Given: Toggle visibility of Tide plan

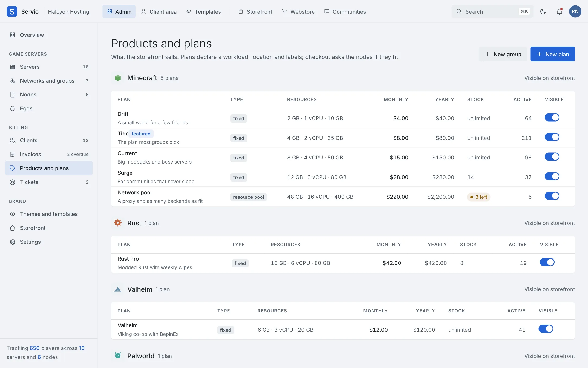Looking at the screenshot, I should pos(552,137).
